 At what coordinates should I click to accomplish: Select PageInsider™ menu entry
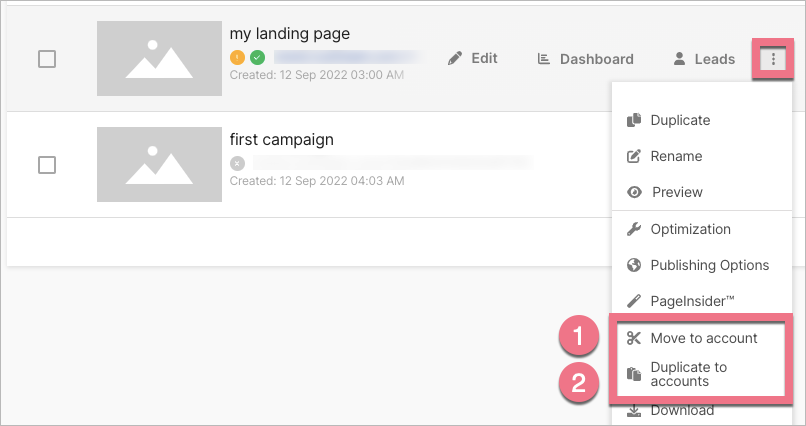pyautogui.click(x=692, y=300)
